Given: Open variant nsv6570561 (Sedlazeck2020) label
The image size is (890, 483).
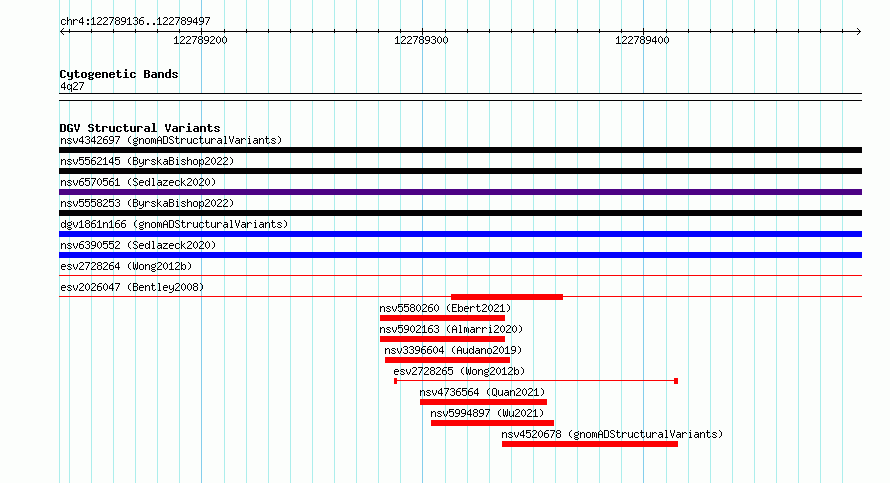Looking at the screenshot, I should pos(138,182).
